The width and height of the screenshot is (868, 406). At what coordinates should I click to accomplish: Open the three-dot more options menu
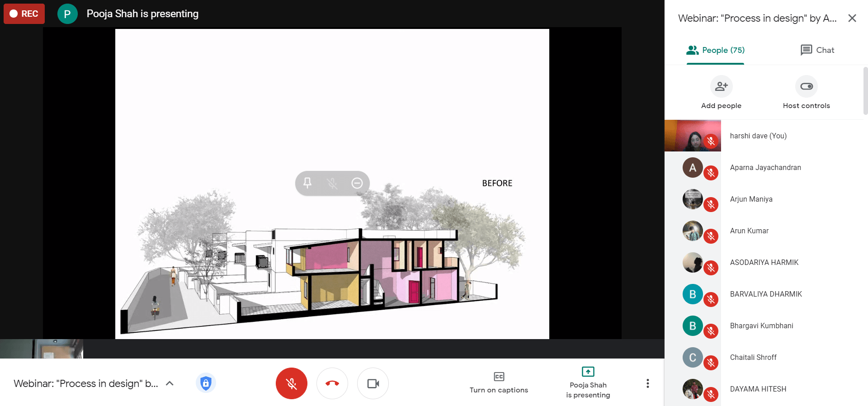tap(647, 383)
